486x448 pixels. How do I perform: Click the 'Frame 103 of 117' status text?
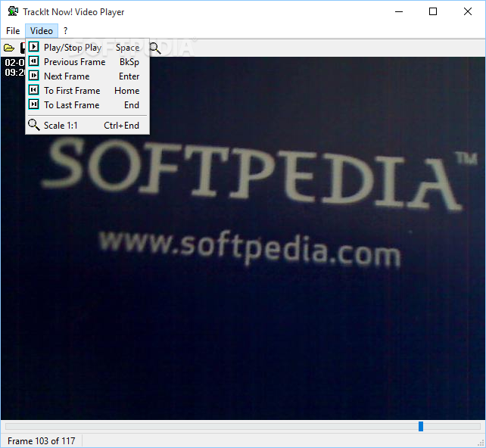pyautogui.click(x=41, y=440)
